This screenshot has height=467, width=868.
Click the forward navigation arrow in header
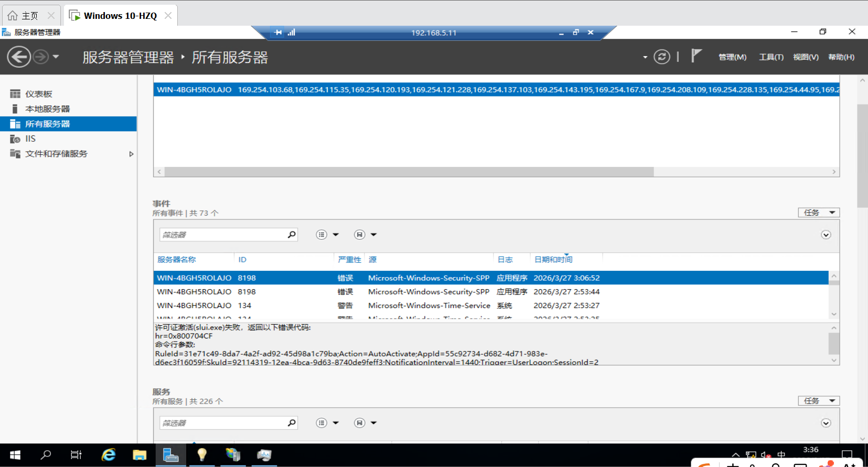[41, 57]
